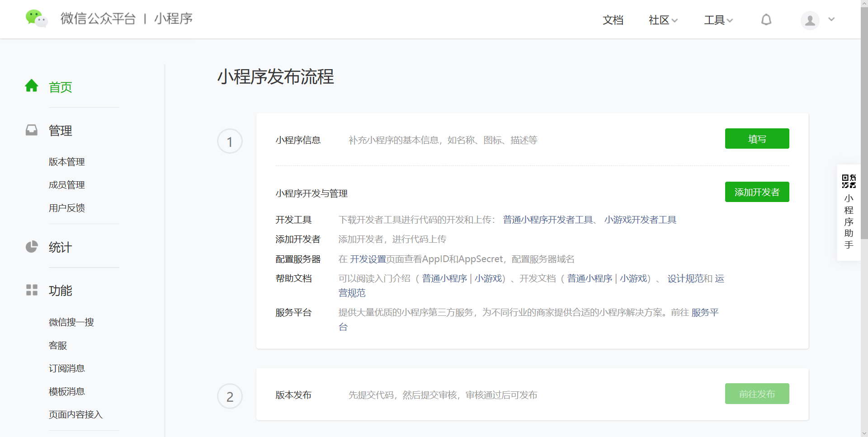868x437 pixels.
Task: Open the 社区 dropdown menu
Action: [663, 20]
